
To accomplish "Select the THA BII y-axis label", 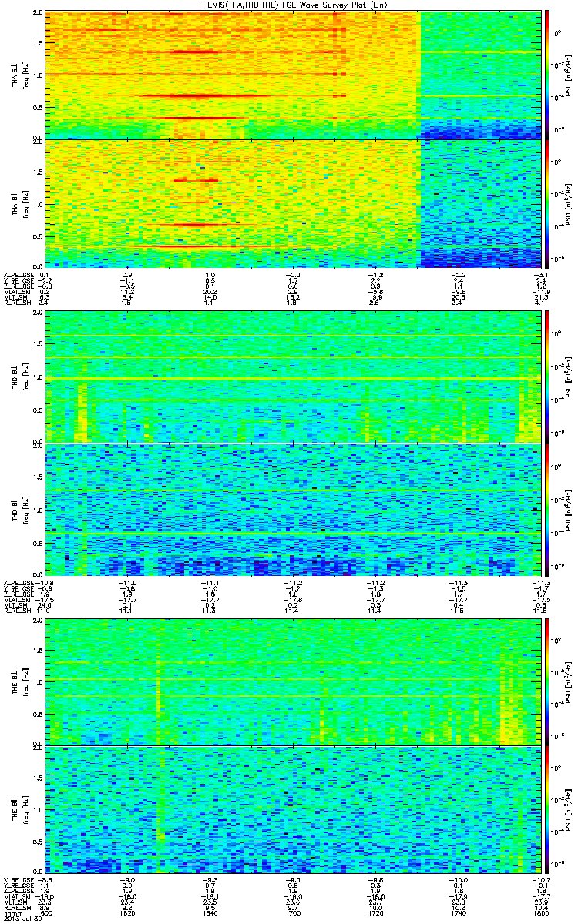I will [15, 203].
